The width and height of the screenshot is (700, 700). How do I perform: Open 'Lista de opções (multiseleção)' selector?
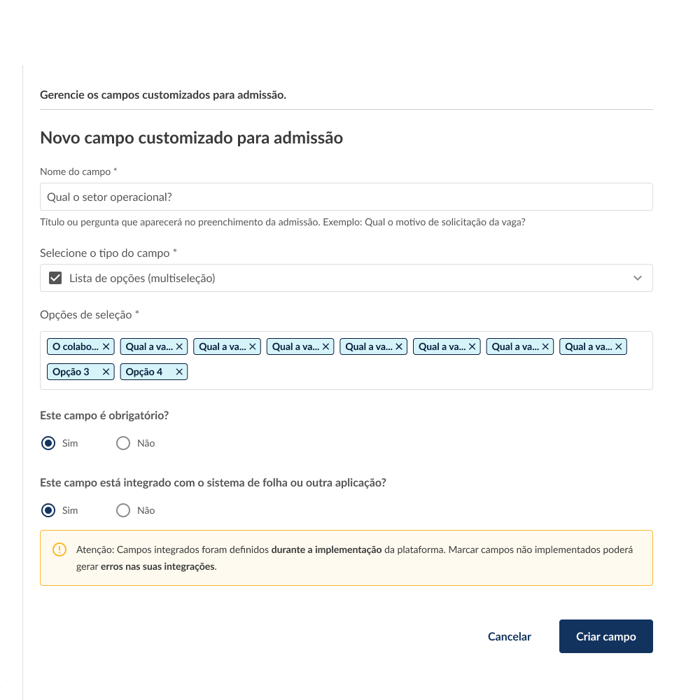point(346,278)
